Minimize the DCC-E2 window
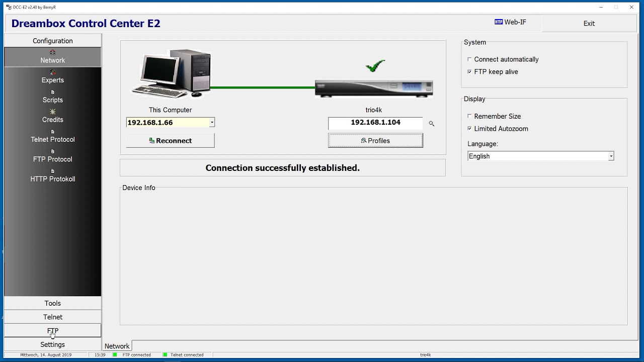The width and height of the screenshot is (644, 362). [601, 7]
